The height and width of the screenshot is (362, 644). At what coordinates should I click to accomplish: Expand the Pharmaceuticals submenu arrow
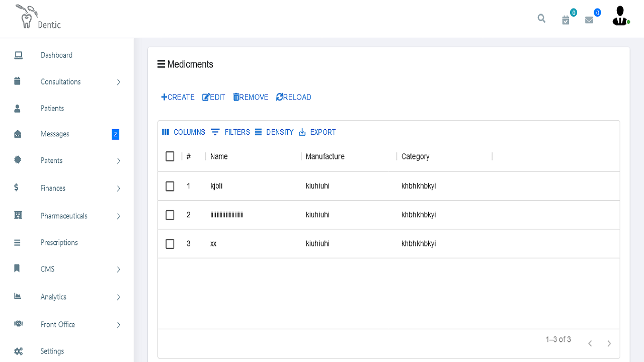(119, 216)
